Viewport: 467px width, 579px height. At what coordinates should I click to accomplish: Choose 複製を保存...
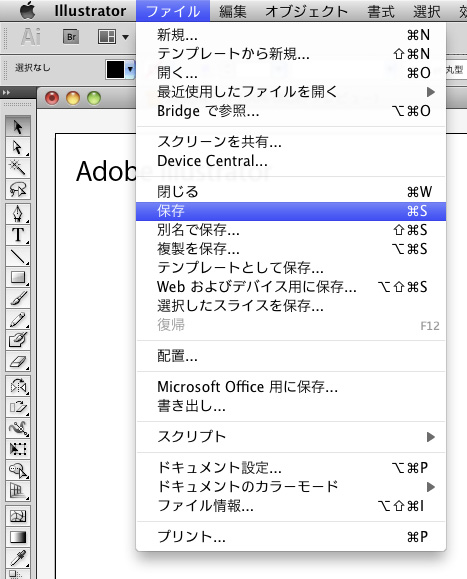[291, 249]
